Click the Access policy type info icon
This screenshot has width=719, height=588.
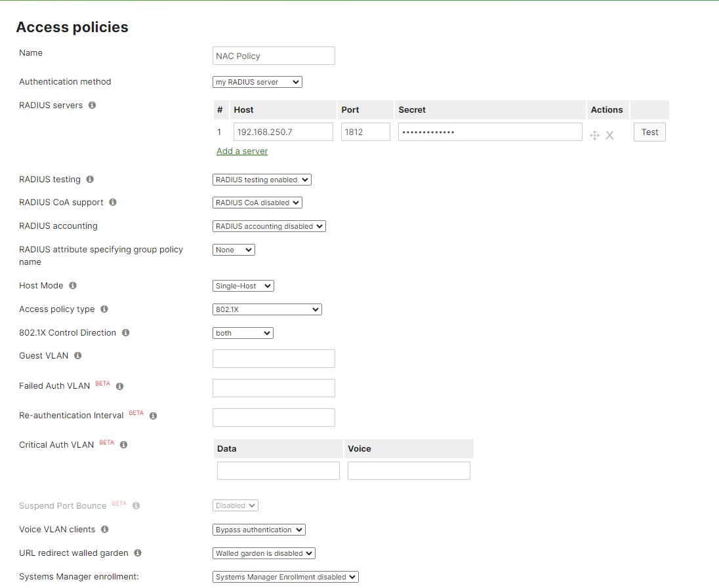click(x=104, y=309)
